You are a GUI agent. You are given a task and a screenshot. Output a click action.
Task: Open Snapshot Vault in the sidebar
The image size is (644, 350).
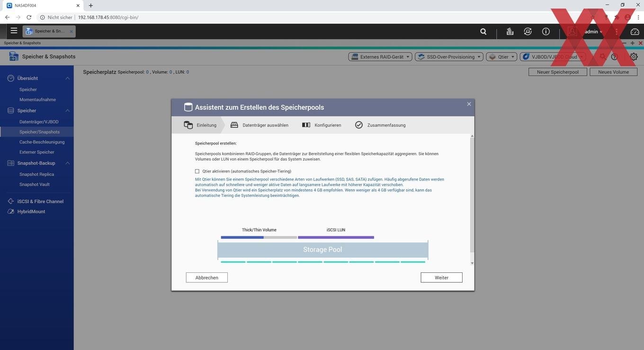click(34, 184)
